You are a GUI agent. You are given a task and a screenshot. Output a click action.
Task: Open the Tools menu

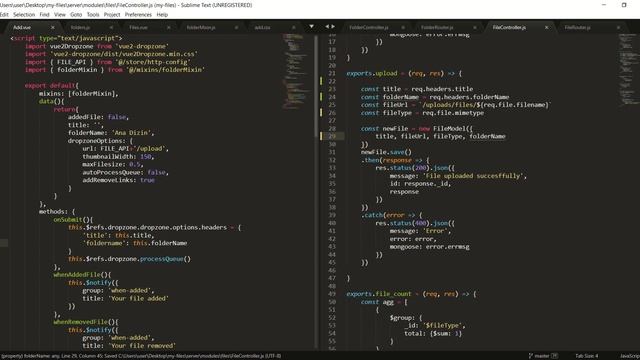[x=93, y=14]
